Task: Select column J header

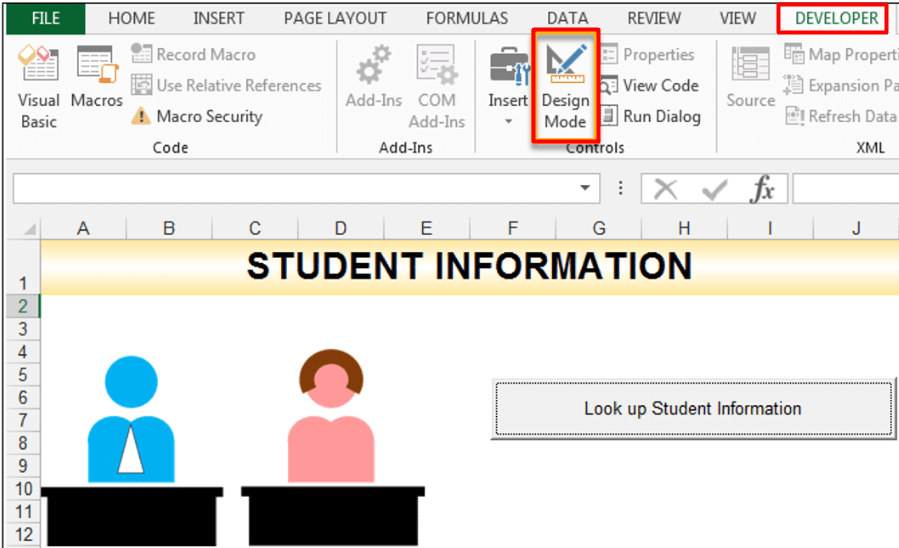Action: pos(856,228)
